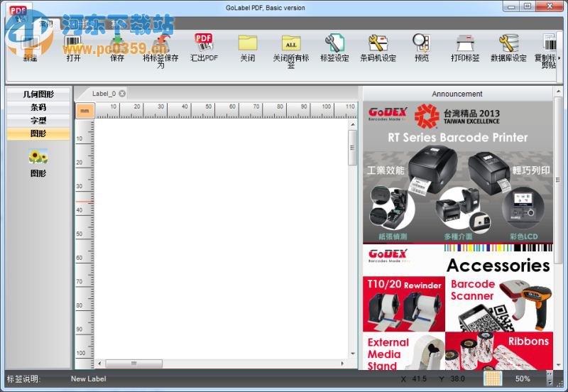Open the GoLabel PDF application menu button

pos(19,14)
